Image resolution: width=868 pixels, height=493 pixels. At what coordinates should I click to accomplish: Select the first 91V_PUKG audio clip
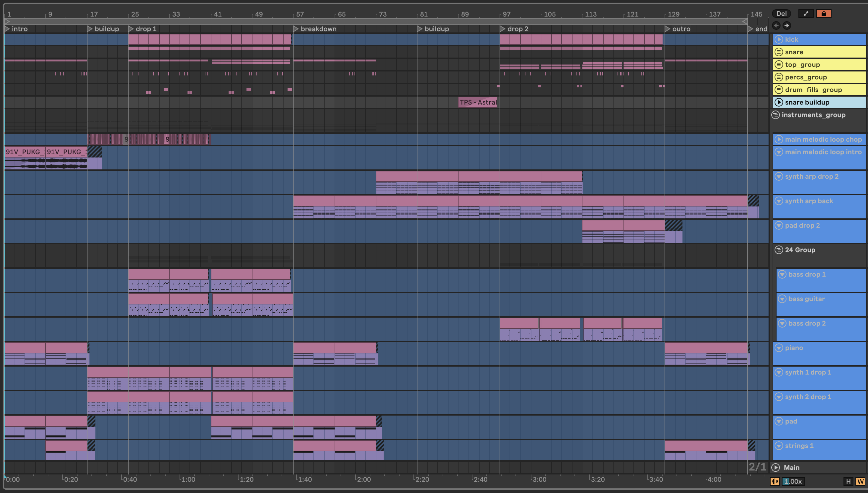click(x=25, y=152)
